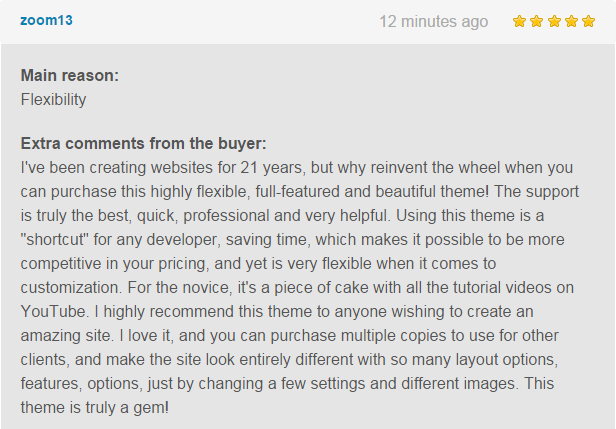
Task: Select the "Flexibility" reason text
Action: [53, 99]
